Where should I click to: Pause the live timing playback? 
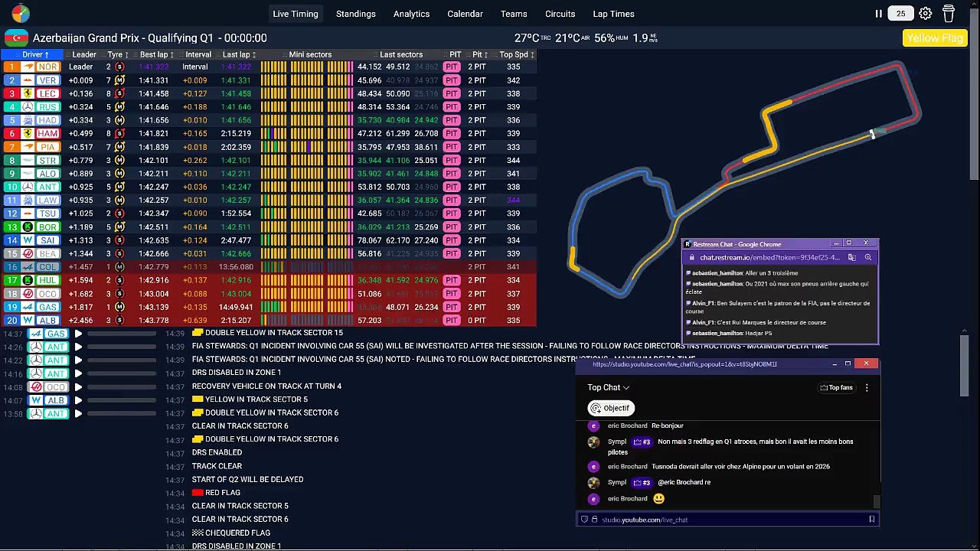tap(879, 14)
